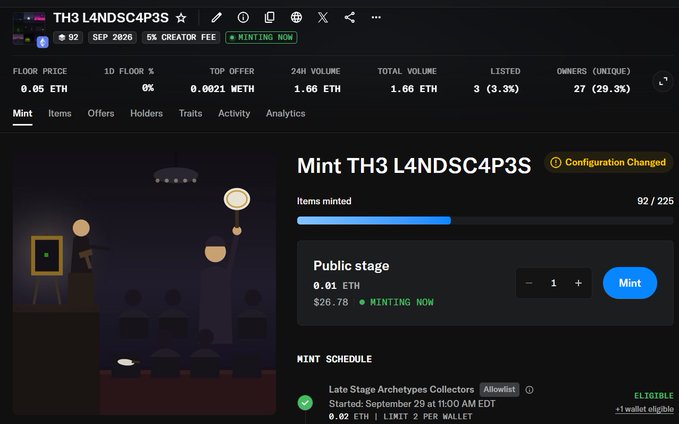Click the auction scene mint artwork
679x424 pixels.
pyautogui.click(x=144, y=282)
